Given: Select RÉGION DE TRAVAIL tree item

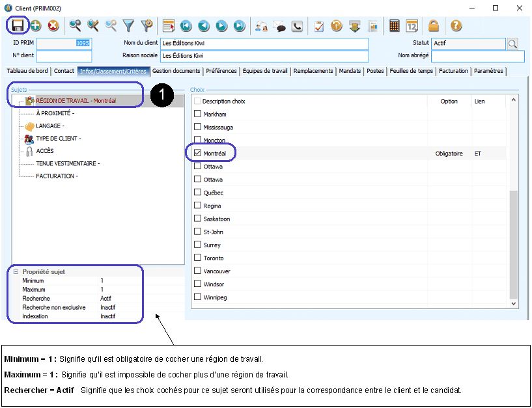Looking at the screenshot, I should [75, 101].
